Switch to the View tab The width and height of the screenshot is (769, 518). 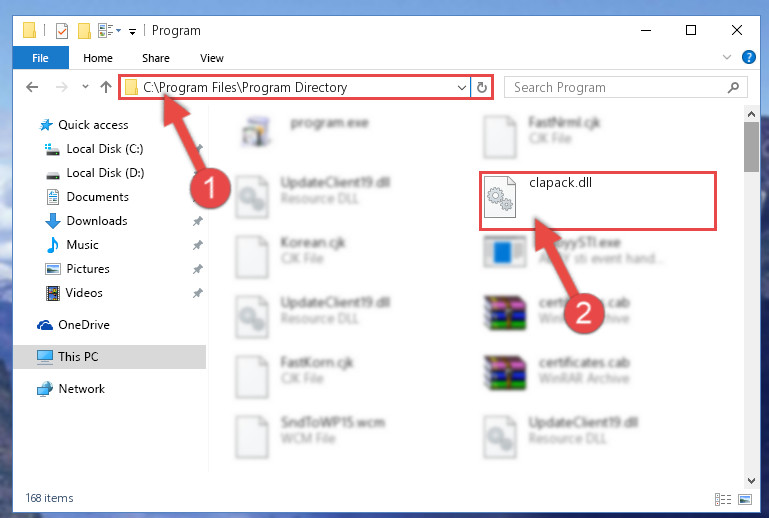[212, 58]
